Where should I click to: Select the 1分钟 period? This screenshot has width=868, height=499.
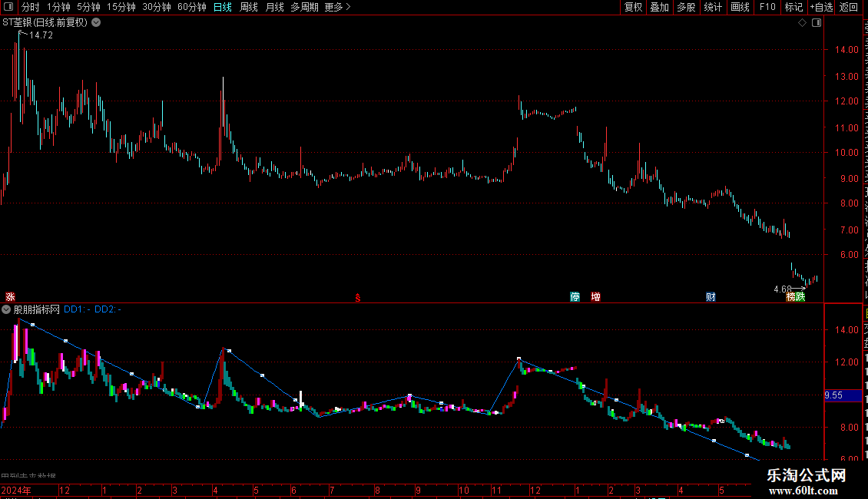[58, 7]
